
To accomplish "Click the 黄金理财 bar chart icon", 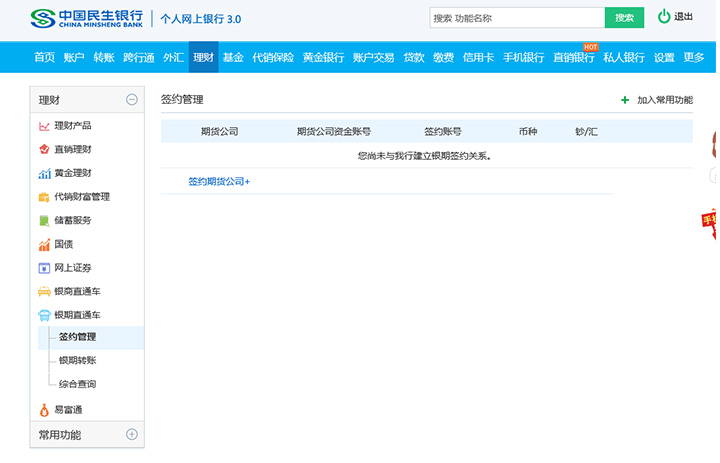I will click(x=44, y=174).
